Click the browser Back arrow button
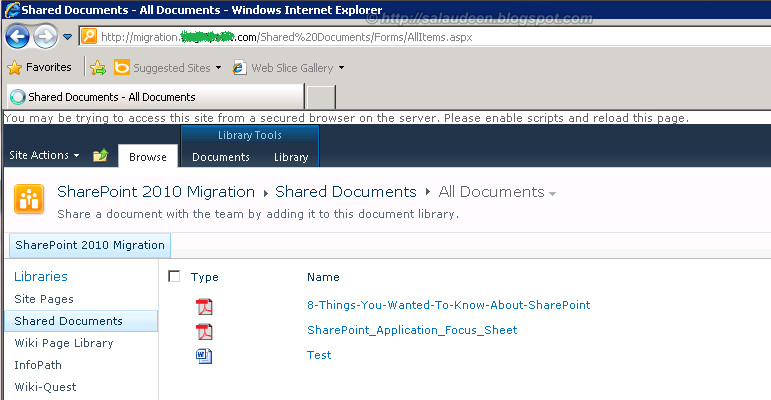This screenshot has width=771, height=400. click(17, 37)
